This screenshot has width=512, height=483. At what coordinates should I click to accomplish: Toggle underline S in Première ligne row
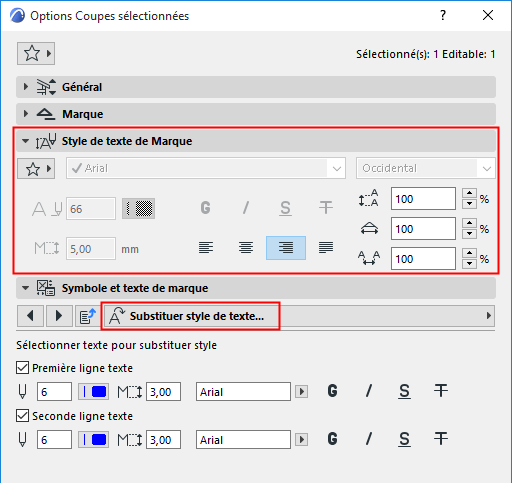click(404, 391)
